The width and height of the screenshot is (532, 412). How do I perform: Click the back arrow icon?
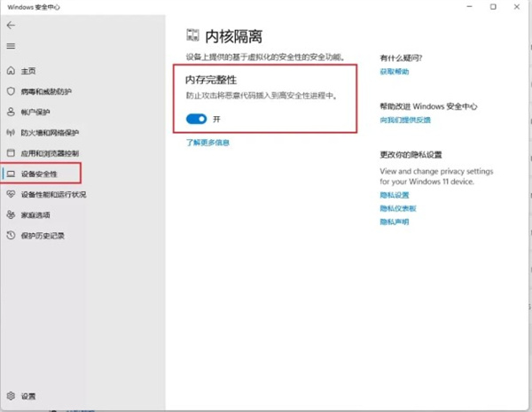pyautogui.click(x=11, y=26)
